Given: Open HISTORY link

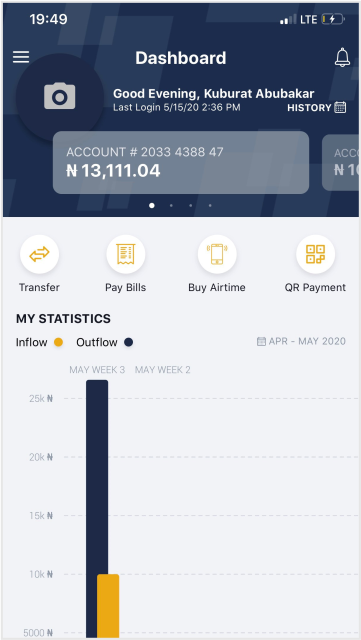Looking at the screenshot, I should point(309,108).
